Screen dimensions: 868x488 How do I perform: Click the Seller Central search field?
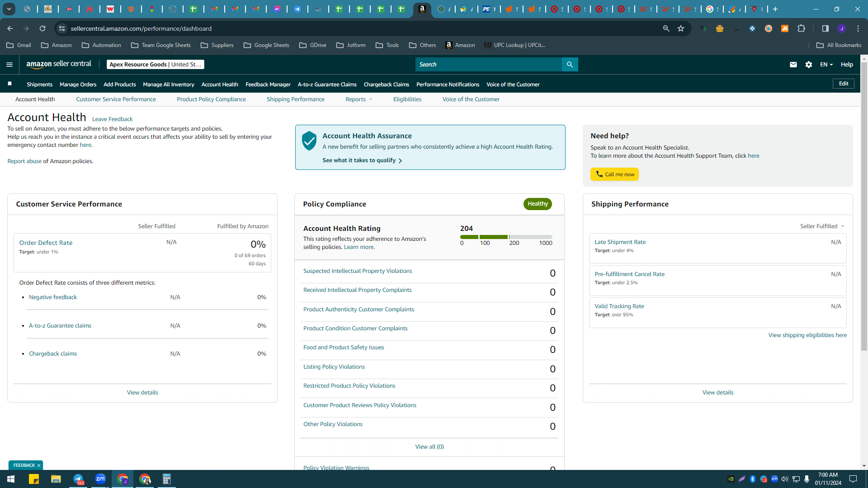[x=488, y=65]
